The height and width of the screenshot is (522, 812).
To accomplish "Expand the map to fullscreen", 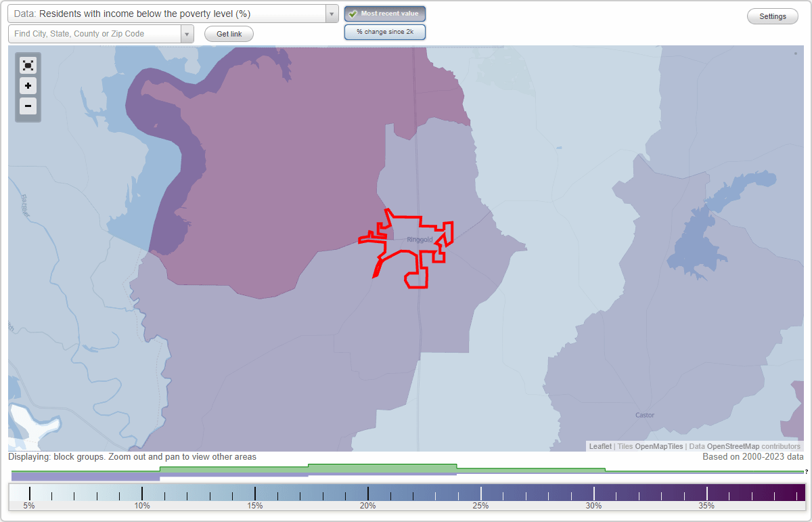I will [28, 65].
